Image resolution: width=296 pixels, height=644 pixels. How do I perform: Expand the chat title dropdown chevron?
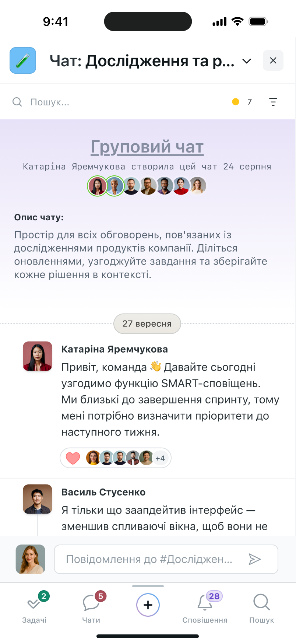click(x=247, y=61)
